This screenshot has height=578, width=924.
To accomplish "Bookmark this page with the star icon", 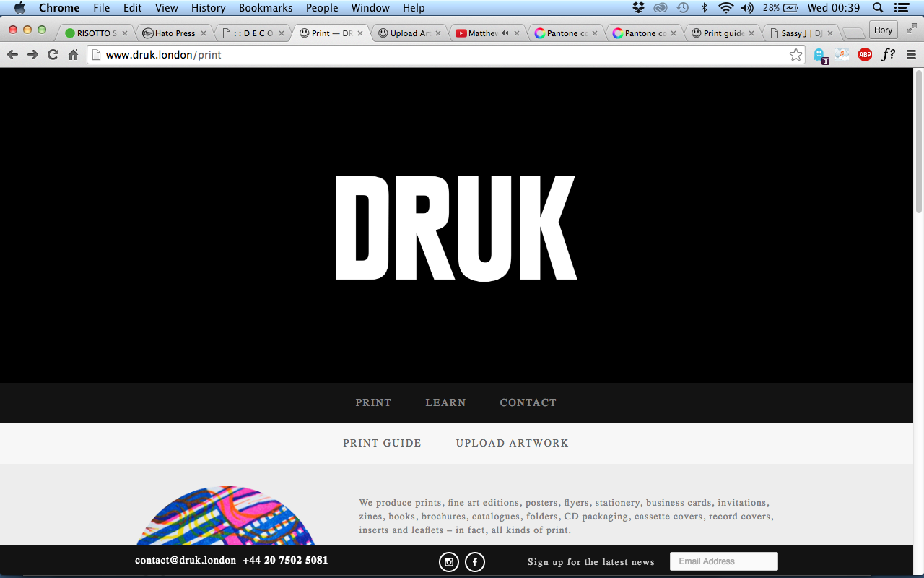I will (796, 55).
